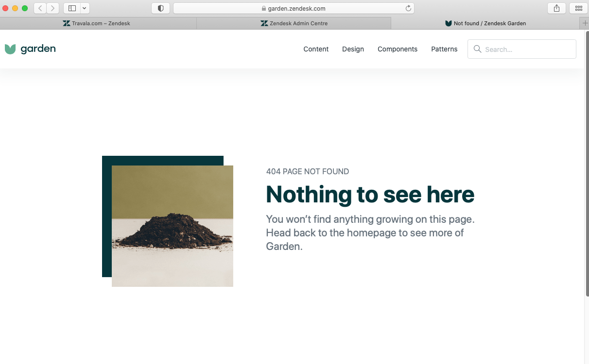Toggle the Safari sidebar button
The height and width of the screenshot is (364, 589).
[72, 8]
